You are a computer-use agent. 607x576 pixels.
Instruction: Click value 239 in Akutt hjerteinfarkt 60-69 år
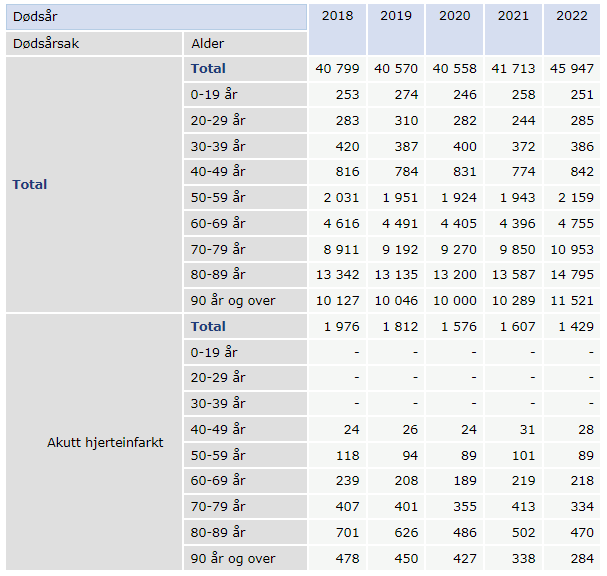(347, 480)
